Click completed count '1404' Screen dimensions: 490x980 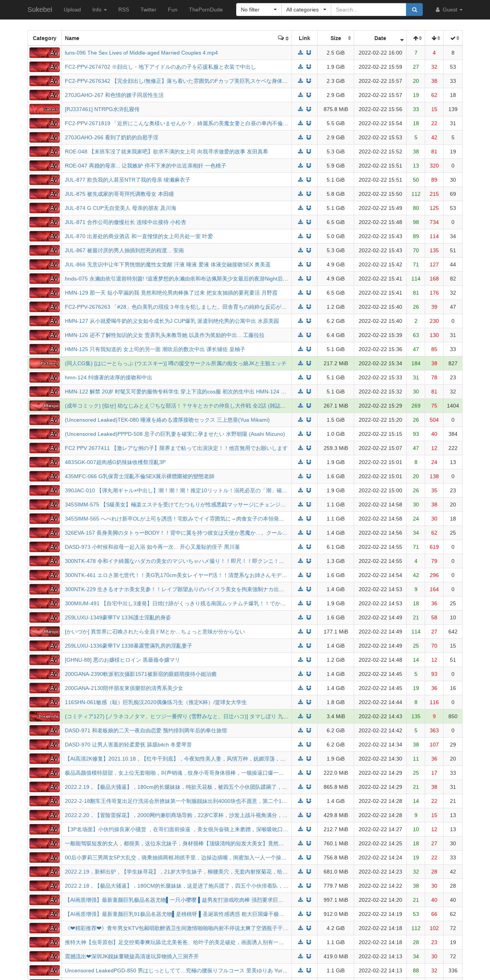pos(453,406)
